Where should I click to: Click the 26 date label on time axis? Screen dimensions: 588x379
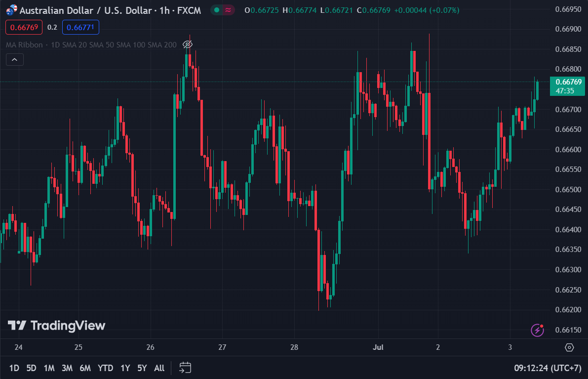pos(151,347)
